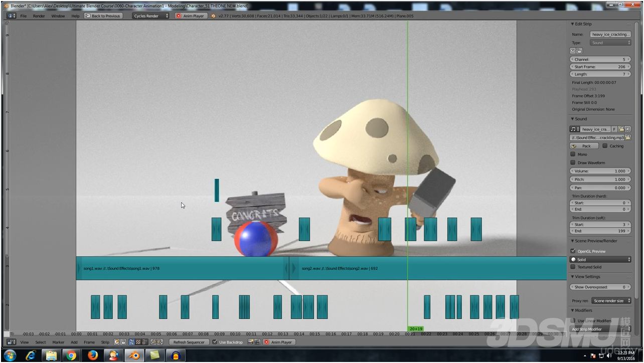644x363 pixels.
Task: Browse sound datablock music note icon
Action: 575,129
